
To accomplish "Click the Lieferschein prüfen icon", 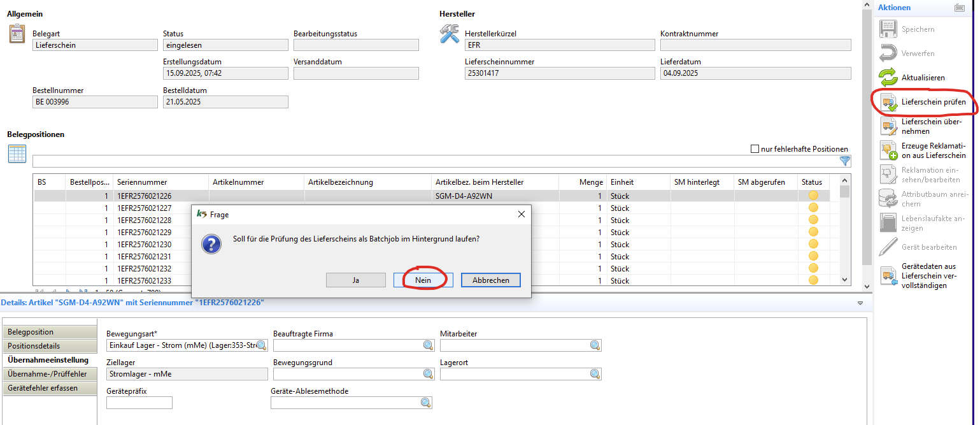I will point(888,102).
